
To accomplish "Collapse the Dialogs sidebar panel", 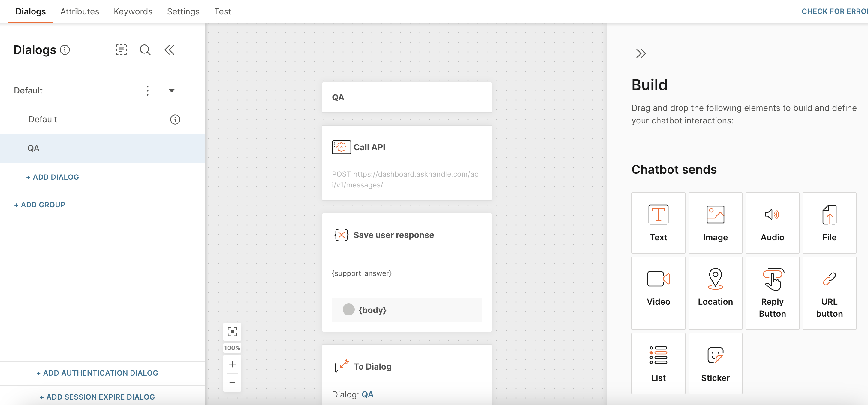I will (169, 50).
